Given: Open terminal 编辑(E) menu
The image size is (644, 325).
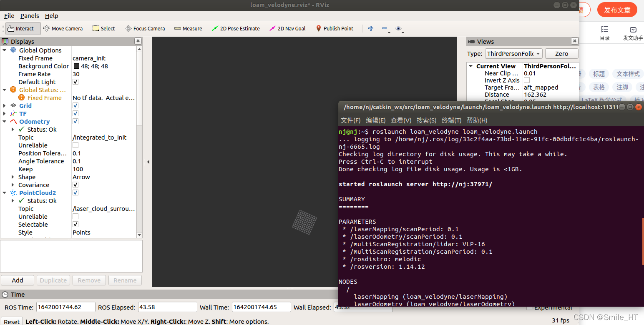Looking at the screenshot, I should [376, 120].
